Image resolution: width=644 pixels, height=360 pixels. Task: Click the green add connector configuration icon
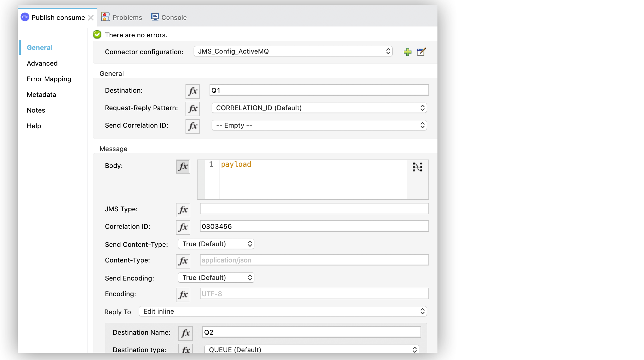[x=408, y=52]
